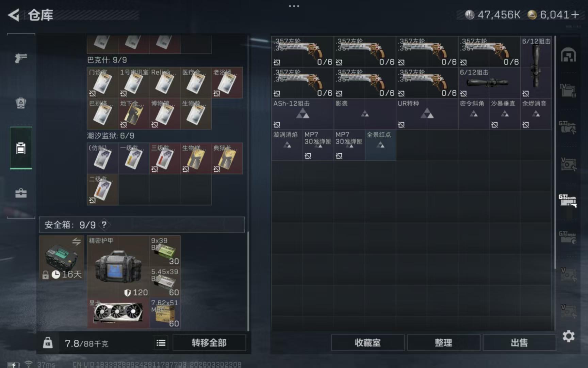Click the three dots menu at top center
The width and height of the screenshot is (588, 368).
294,6
